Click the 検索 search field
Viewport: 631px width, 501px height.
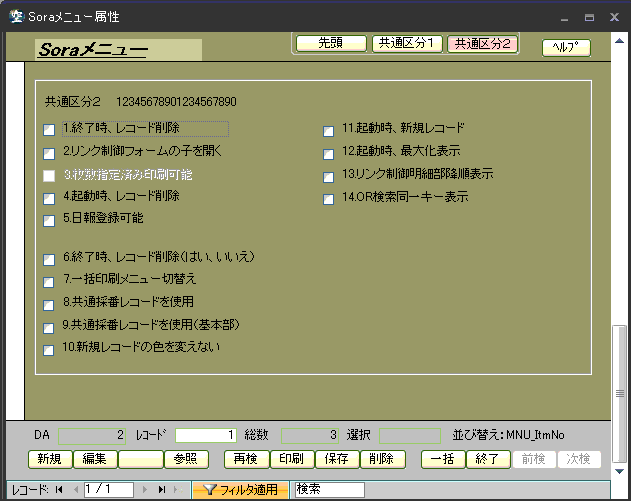point(329,490)
